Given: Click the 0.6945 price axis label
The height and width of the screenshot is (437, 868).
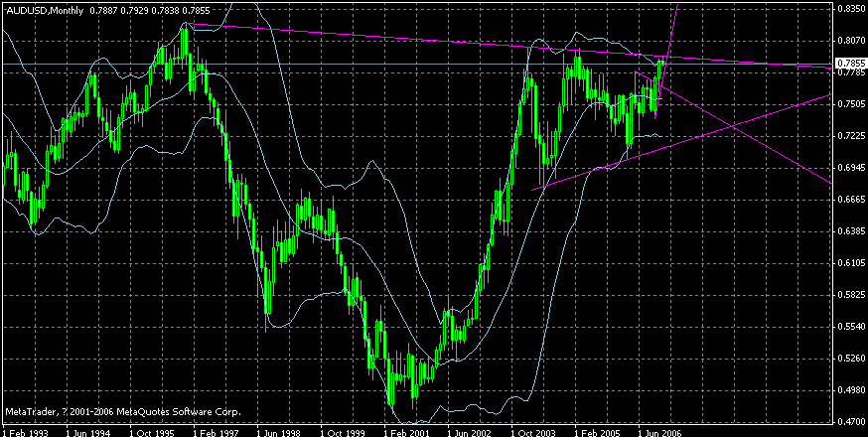Looking at the screenshot, I should (x=852, y=167).
